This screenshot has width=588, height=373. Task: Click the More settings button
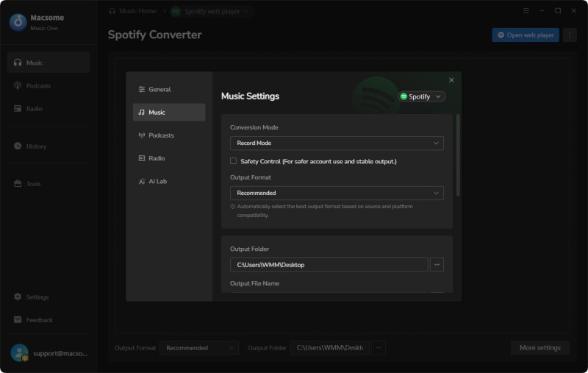540,348
